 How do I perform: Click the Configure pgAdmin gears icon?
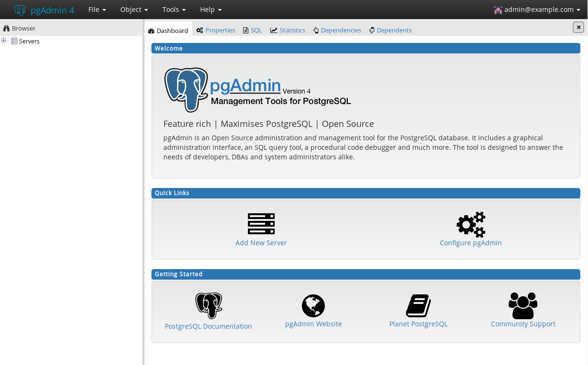[471, 224]
